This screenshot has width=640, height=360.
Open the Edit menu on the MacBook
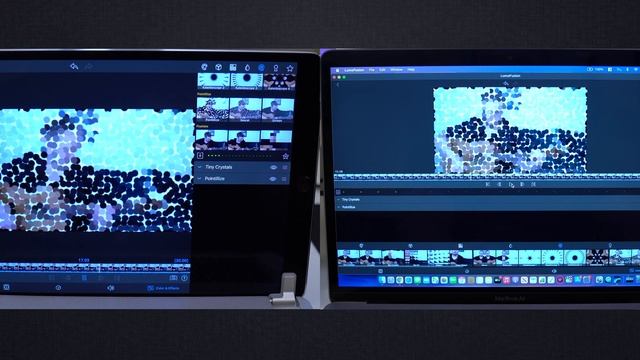pyautogui.click(x=382, y=70)
